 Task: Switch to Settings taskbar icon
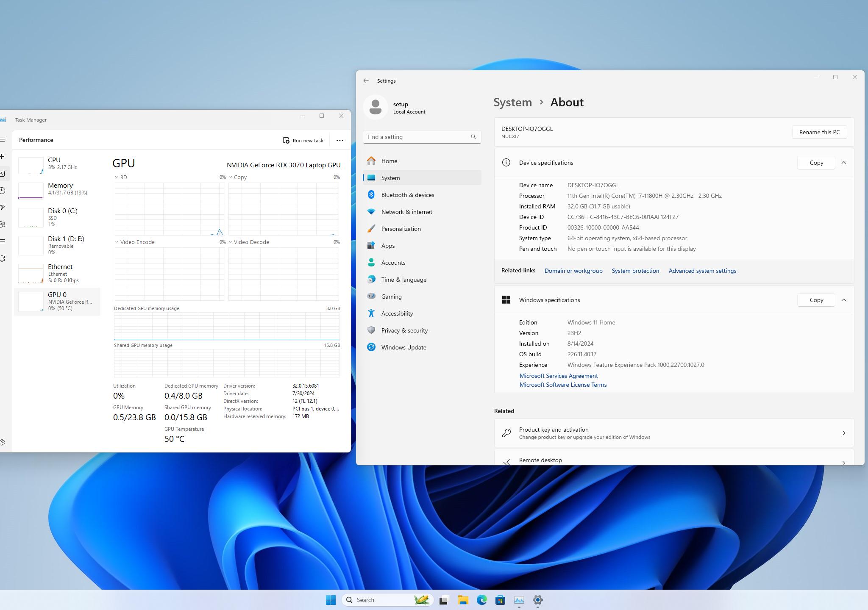coord(538,600)
